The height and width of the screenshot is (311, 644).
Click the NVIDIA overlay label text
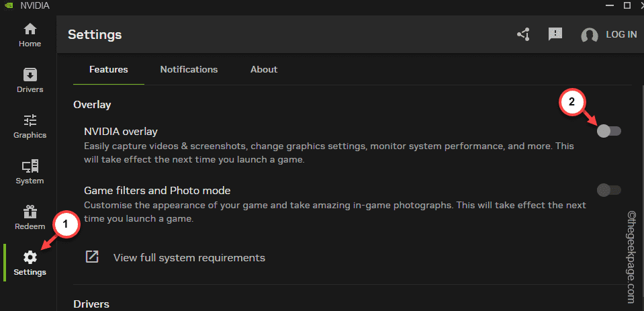[x=121, y=132]
